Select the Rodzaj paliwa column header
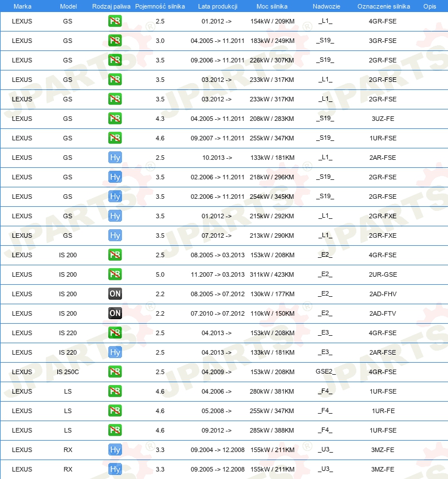Screen dimensions: 448x479 pos(111,6)
